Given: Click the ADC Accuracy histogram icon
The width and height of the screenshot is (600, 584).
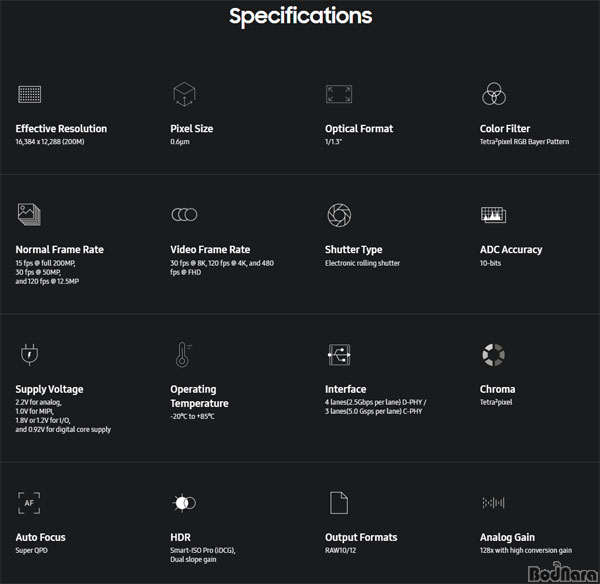Looking at the screenshot, I should pyautogui.click(x=493, y=215).
